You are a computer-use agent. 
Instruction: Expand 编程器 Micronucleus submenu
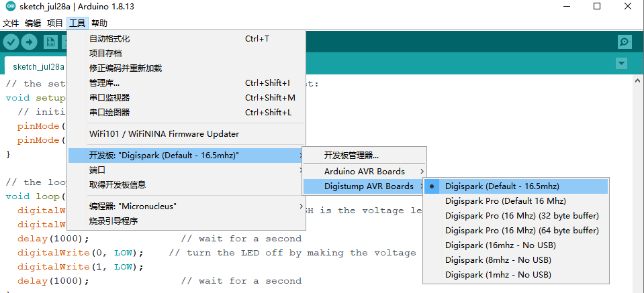click(x=187, y=206)
